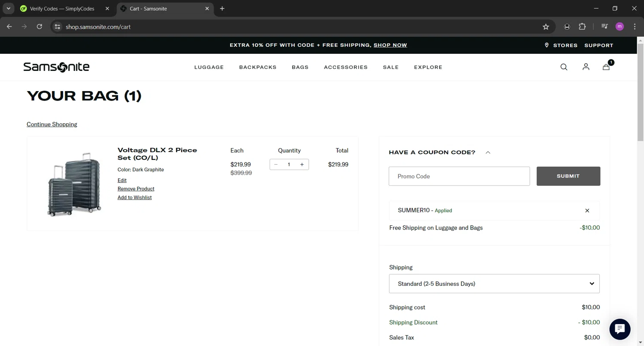Open the Bags menu
Screen dimensions: 644x346
pos(300,67)
